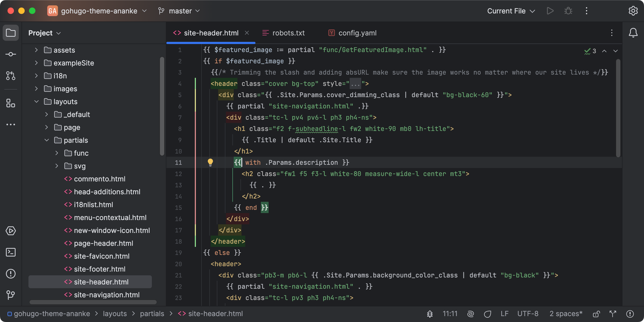Go to previous highlighted problem arrow

(x=604, y=51)
